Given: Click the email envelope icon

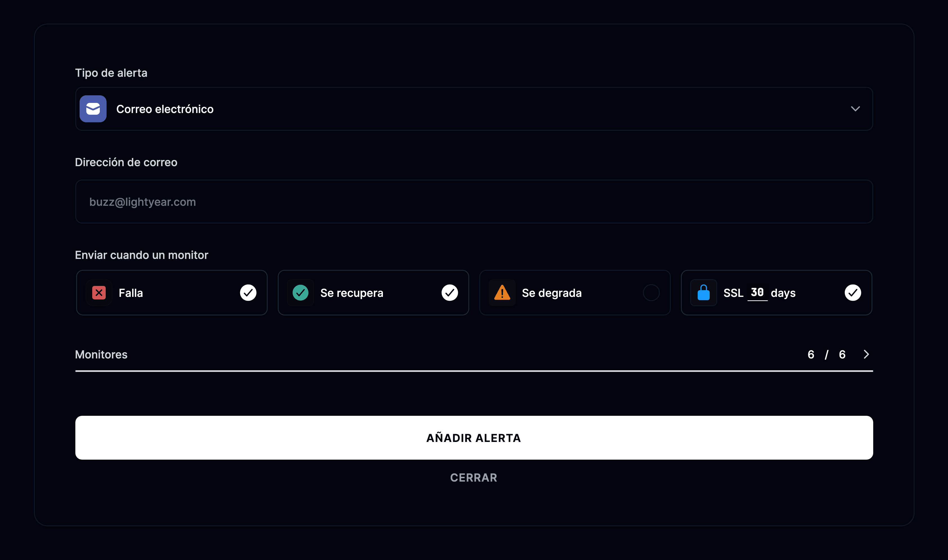Looking at the screenshot, I should point(93,109).
